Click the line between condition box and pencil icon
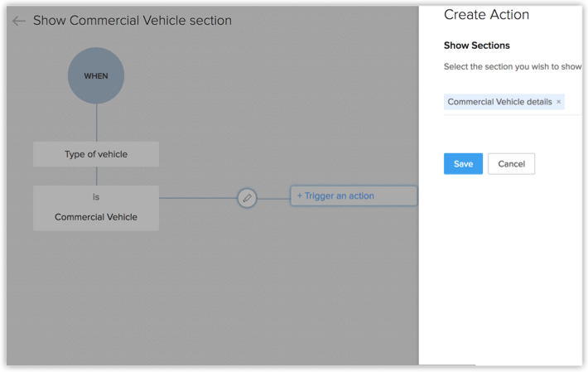Viewport: 588px width, 372px height. (x=197, y=198)
